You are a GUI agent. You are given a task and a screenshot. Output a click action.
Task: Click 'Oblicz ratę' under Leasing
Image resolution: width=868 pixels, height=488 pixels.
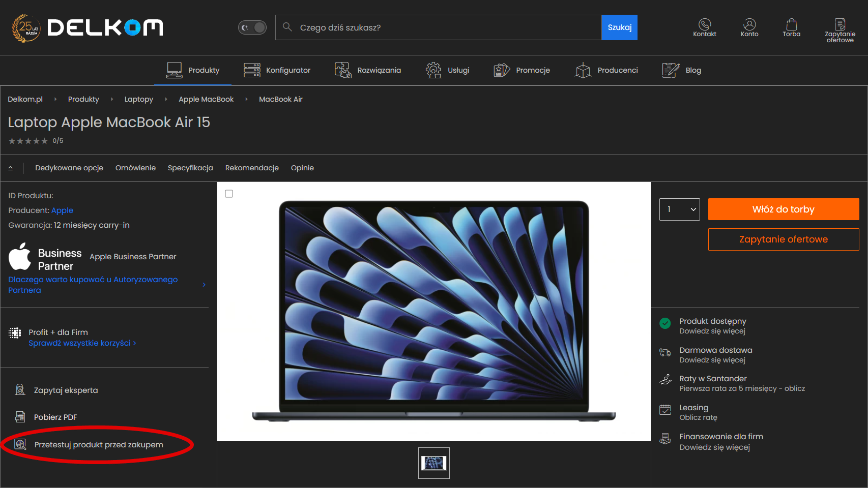[698, 418]
